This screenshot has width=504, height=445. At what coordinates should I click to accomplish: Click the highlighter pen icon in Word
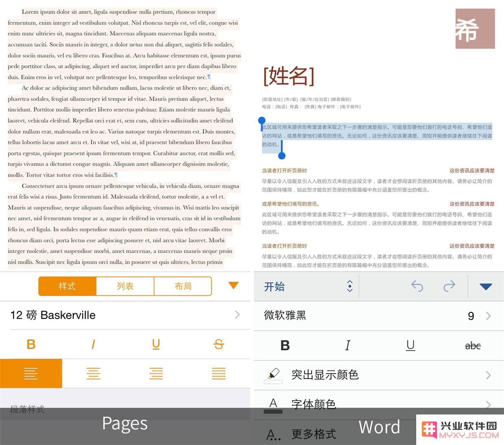click(x=273, y=375)
